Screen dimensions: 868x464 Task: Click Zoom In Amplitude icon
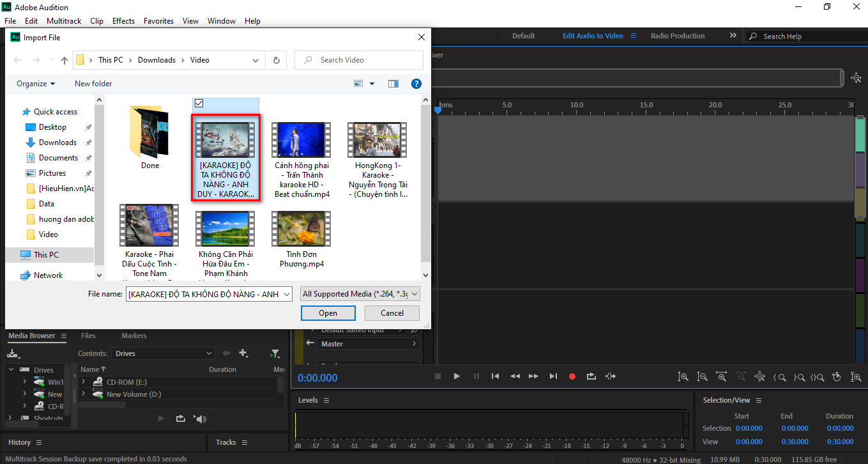pyautogui.click(x=683, y=377)
